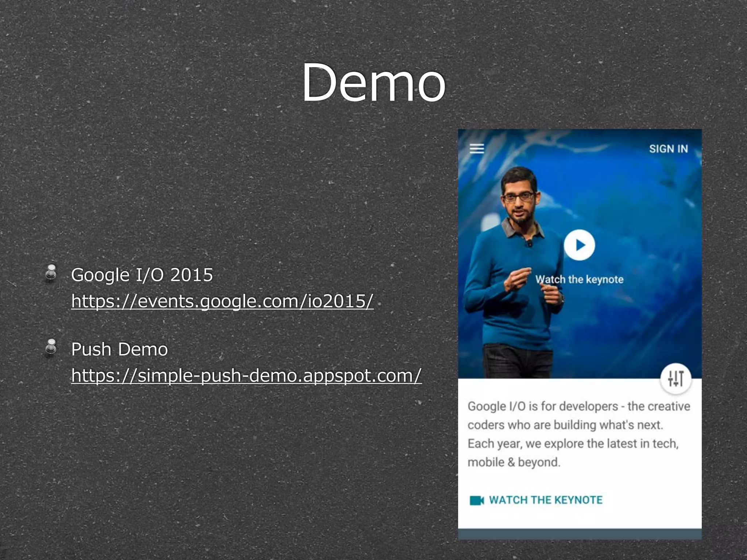
Task: Click the video camera icon
Action: click(x=476, y=500)
